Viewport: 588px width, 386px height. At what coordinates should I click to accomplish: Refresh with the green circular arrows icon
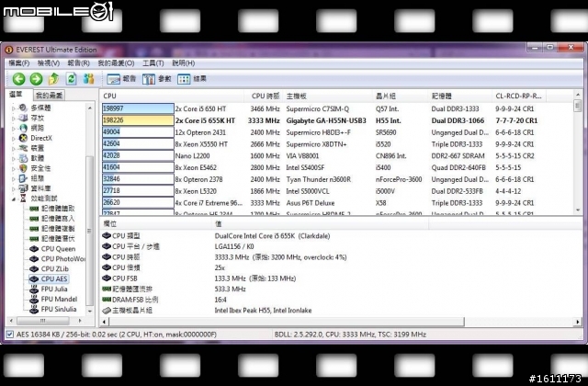point(71,79)
